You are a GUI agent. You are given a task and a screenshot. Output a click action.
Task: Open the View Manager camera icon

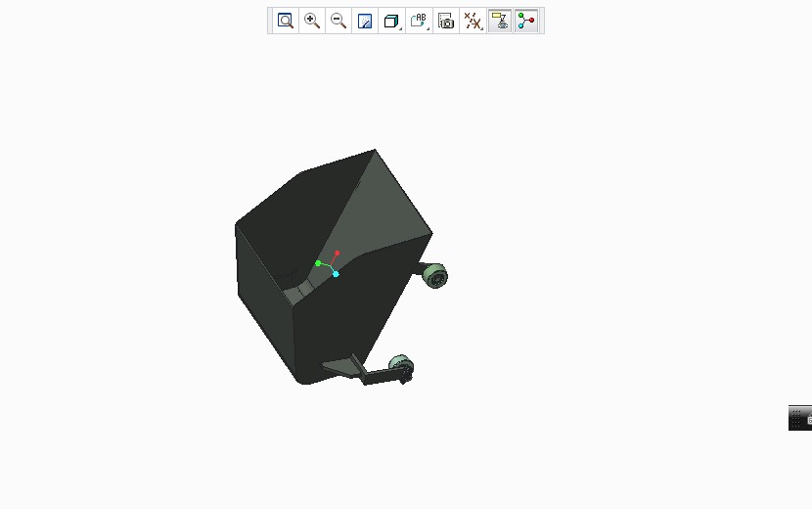446,21
